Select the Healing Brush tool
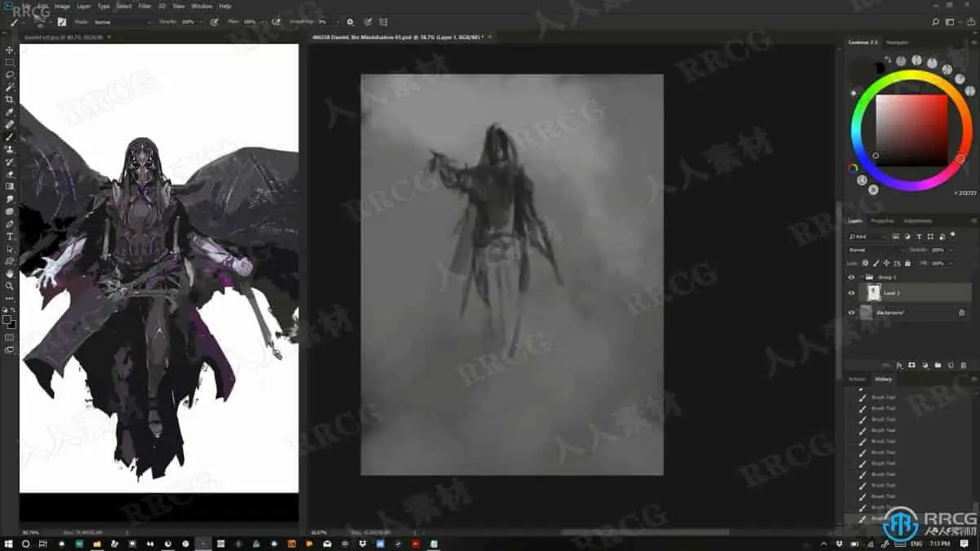The height and width of the screenshot is (551, 980). pyautogui.click(x=10, y=124)
